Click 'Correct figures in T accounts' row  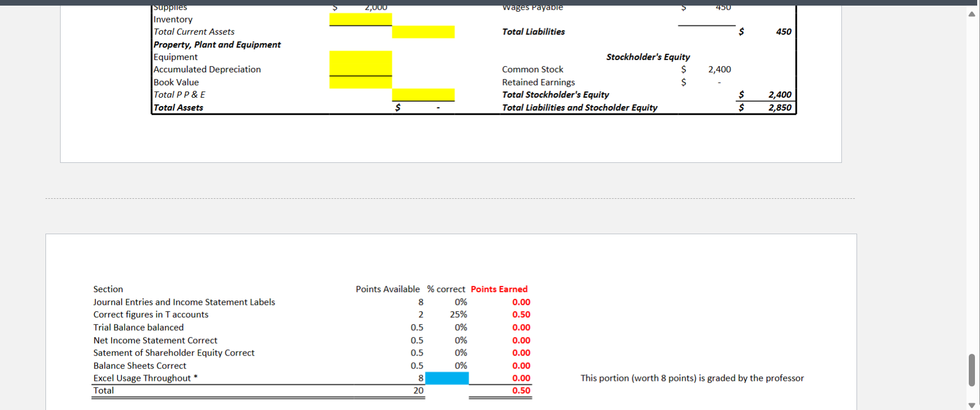150,315
